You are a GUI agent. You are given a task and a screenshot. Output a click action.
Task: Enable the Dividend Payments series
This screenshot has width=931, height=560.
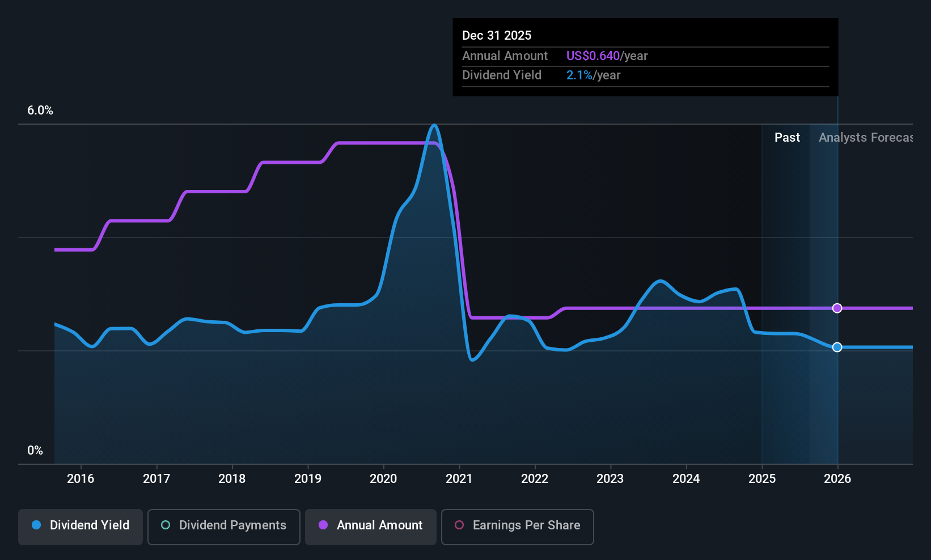pyautogui.click(x=224, y=527)
